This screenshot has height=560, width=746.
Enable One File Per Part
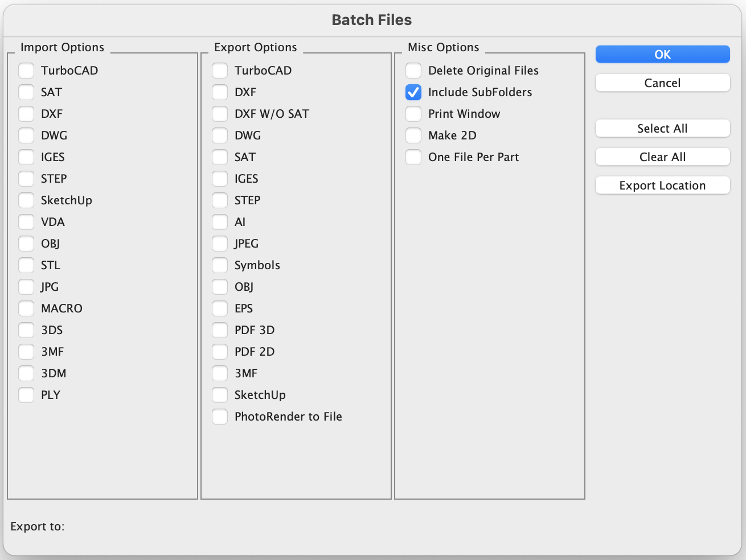413,157
